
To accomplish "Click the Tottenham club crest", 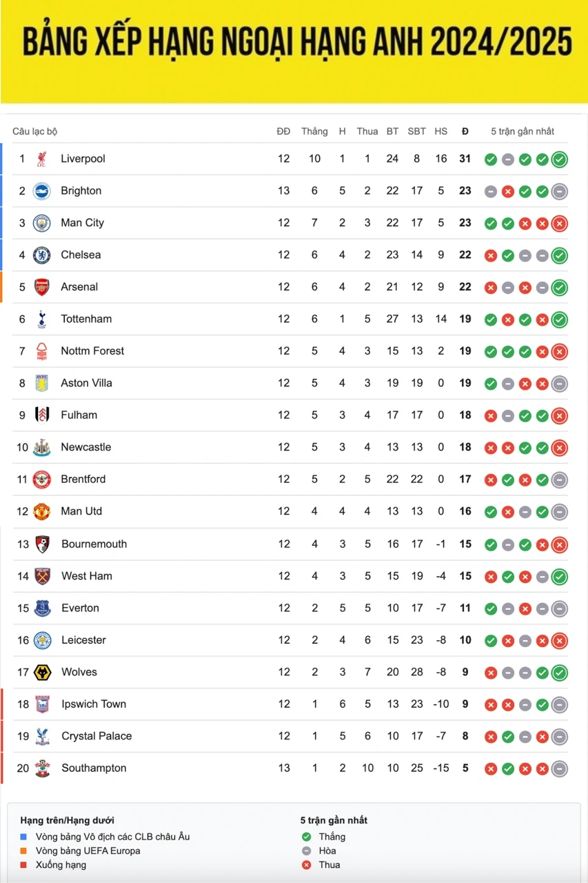I will tap(42, 319).
